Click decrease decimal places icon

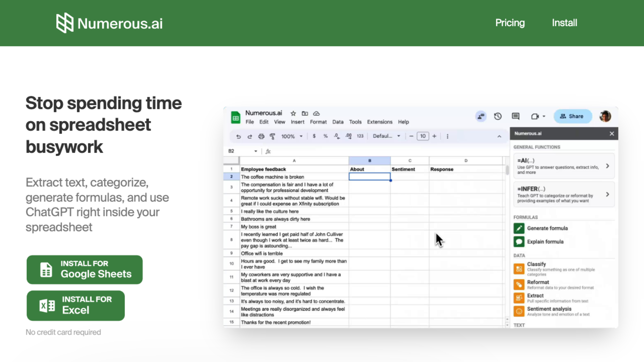(337, 136)
